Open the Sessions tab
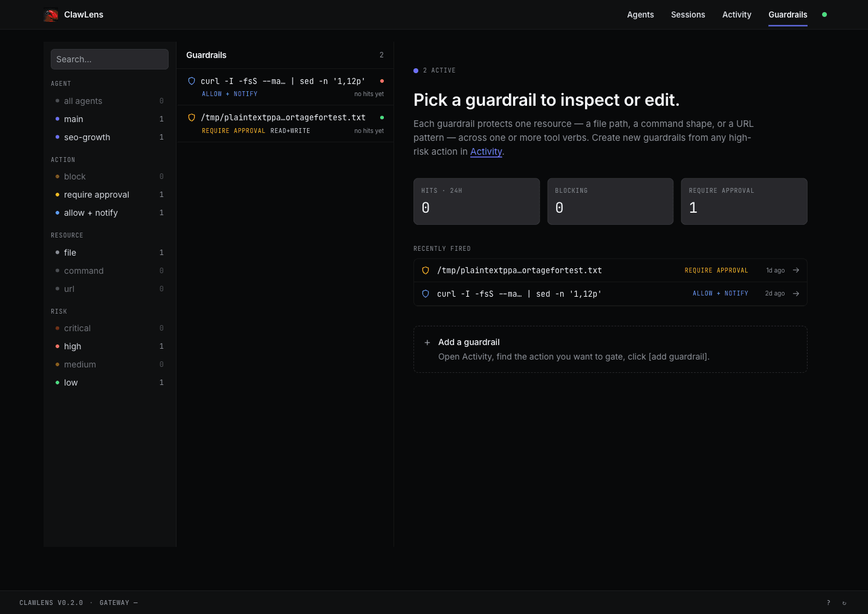868x614 pixels. [x=688, y=15]
